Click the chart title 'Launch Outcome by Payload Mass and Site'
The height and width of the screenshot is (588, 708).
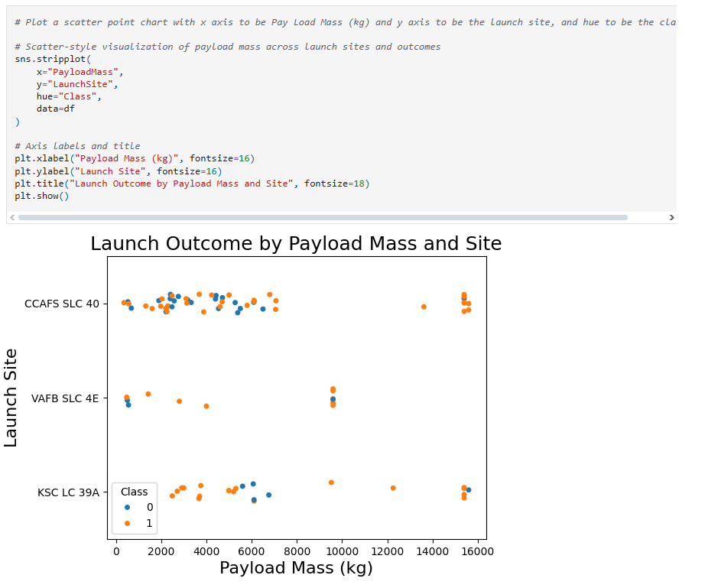[x=296, y=243]
